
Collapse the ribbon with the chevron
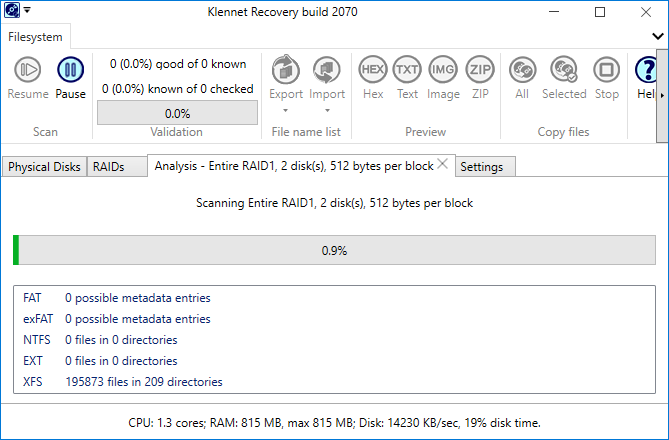[x=658, y=37]
